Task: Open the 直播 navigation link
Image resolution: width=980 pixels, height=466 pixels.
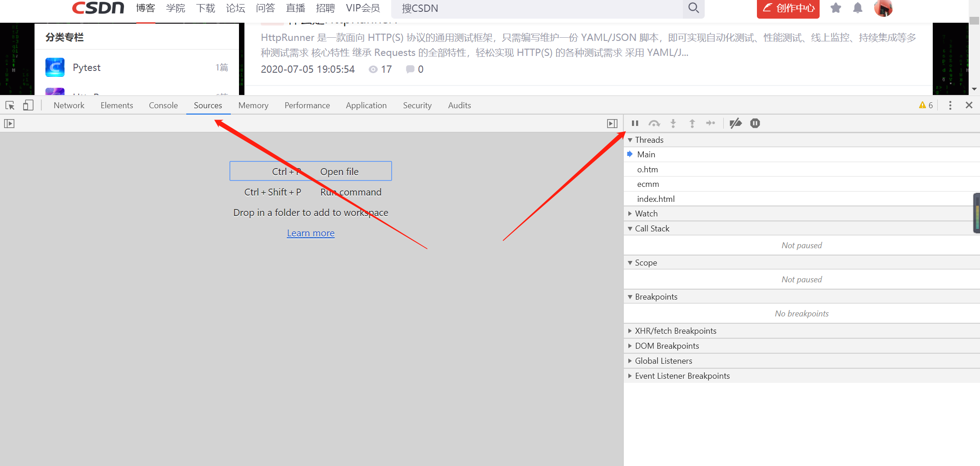Action: coord(295,8)
